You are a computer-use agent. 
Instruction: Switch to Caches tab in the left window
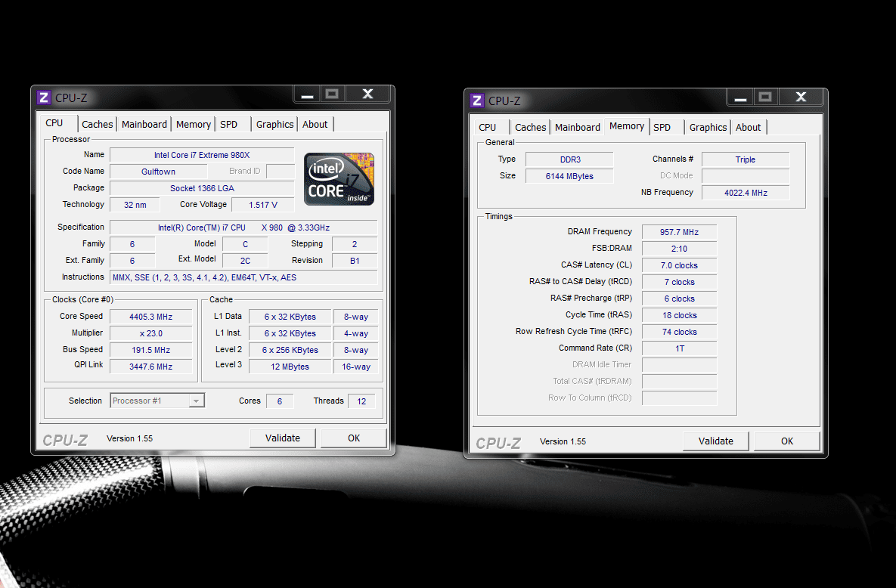pyautogui.click(x=97, y=125)
